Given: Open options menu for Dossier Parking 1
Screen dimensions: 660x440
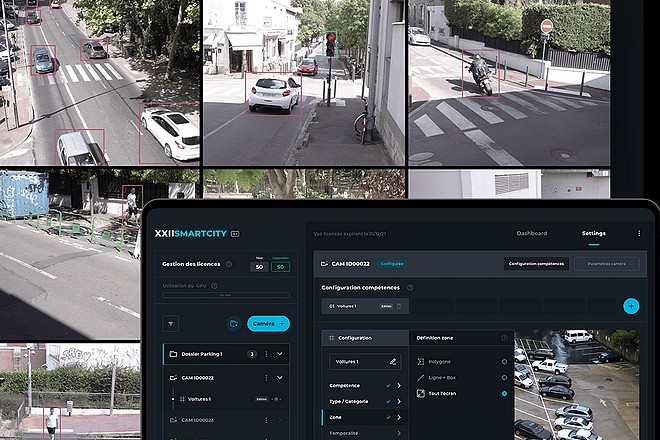Looking at the screenshot, I should pos(266,354).
